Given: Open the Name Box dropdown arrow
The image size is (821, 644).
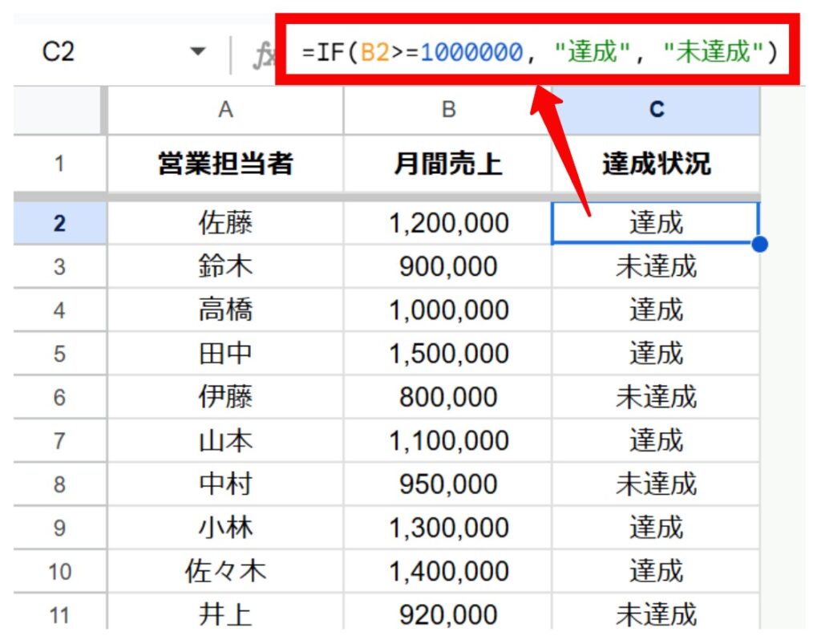Looking at the screenshot, I should [x=197, y=53].
